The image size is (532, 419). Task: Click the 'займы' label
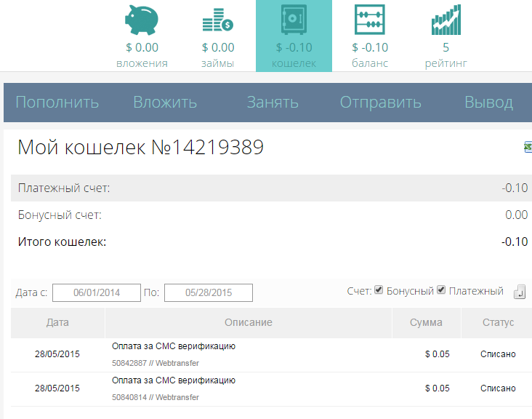click(x=218, y=63)
